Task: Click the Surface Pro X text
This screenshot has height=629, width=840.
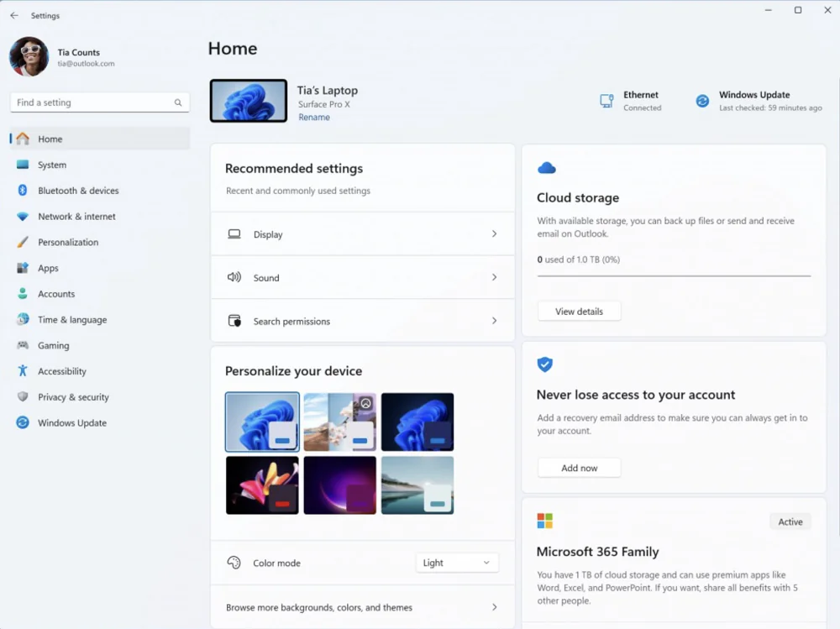Action: coord(324,104)
